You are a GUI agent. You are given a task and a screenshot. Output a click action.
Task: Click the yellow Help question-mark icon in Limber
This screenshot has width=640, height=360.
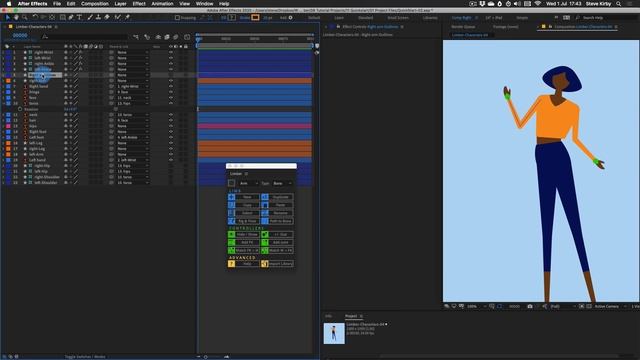(231, 264)
